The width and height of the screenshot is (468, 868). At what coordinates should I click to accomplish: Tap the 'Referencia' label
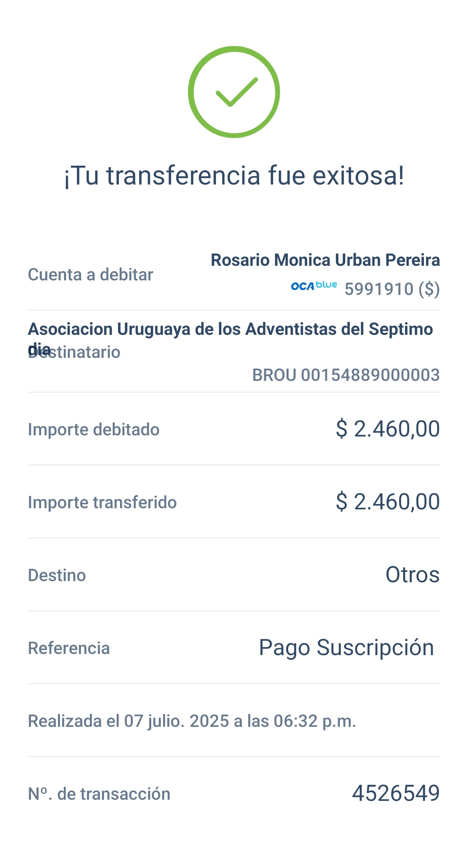[x=69, y=648]
